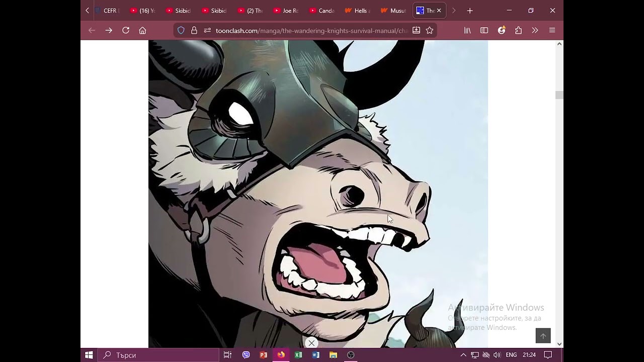This screenshot has height=362, width=644.
Task: Open network status tray icon
Action: (x=474, y=355)
